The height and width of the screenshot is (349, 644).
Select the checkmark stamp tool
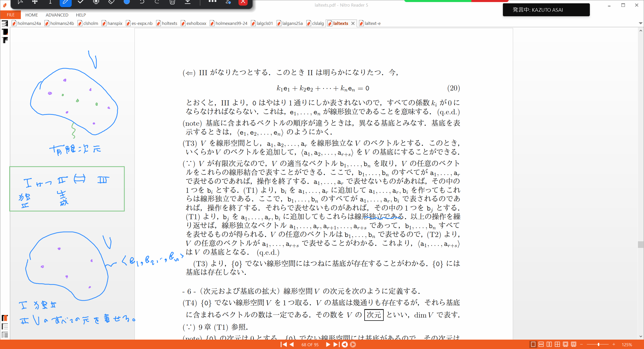(x=81, y=2)
